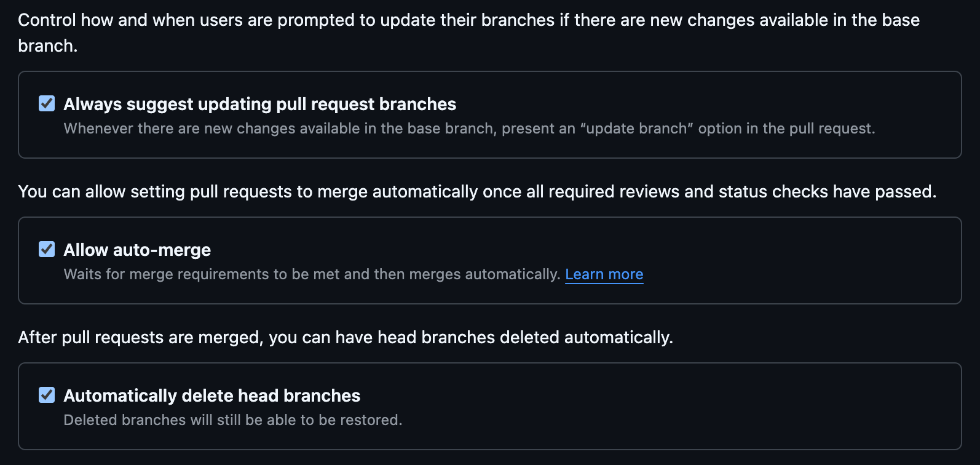The width and height of the screenshot is (980, 465).
Task: Click the "Deleted branches will still be able" description
Action: [x=232, y=420]
